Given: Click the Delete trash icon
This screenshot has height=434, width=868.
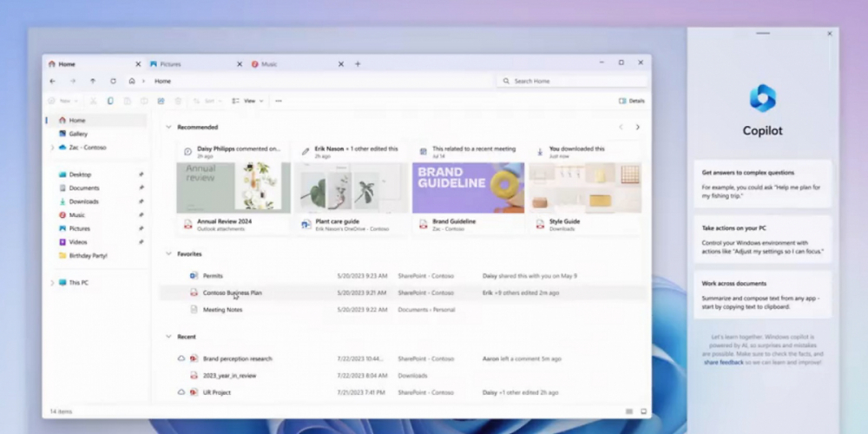Looking at the screenshot, I should pos(178,101).
